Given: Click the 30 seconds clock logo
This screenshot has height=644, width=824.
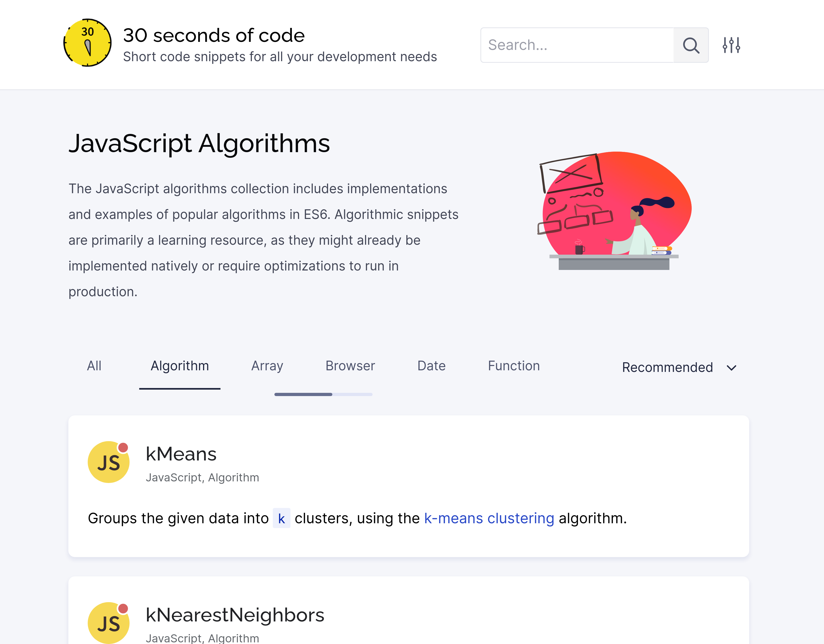Looking at the screenshot, I should 87,43.
